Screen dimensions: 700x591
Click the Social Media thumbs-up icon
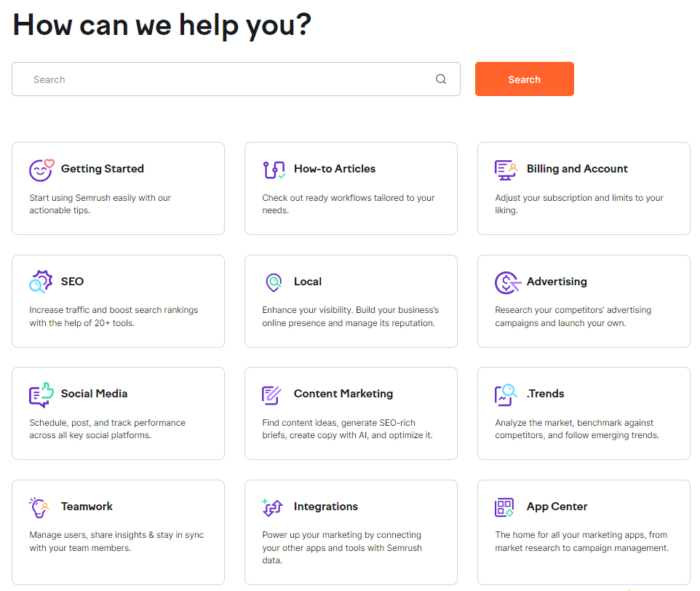tap(41, 394)
